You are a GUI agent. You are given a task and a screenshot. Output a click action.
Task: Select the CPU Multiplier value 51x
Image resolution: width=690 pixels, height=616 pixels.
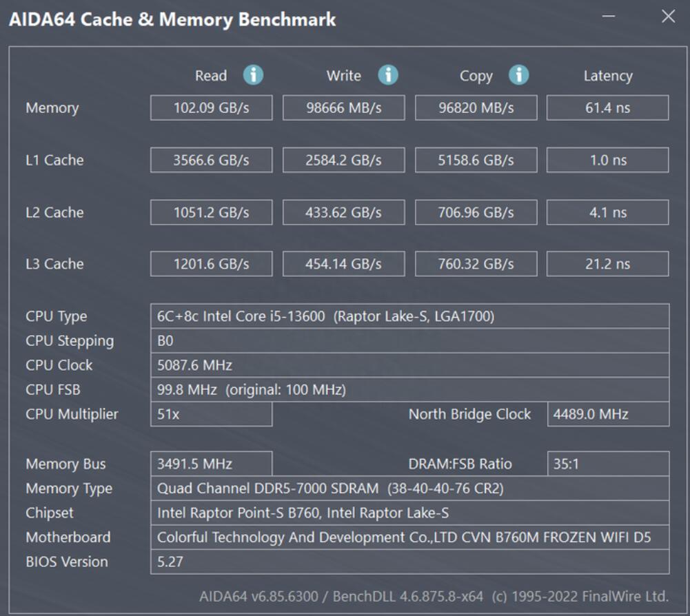211,413
